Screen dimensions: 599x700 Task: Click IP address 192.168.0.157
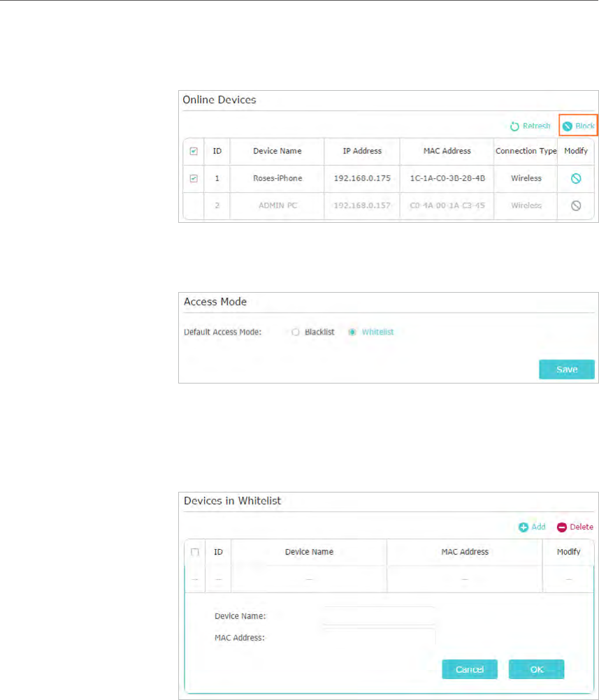point(362,205)
